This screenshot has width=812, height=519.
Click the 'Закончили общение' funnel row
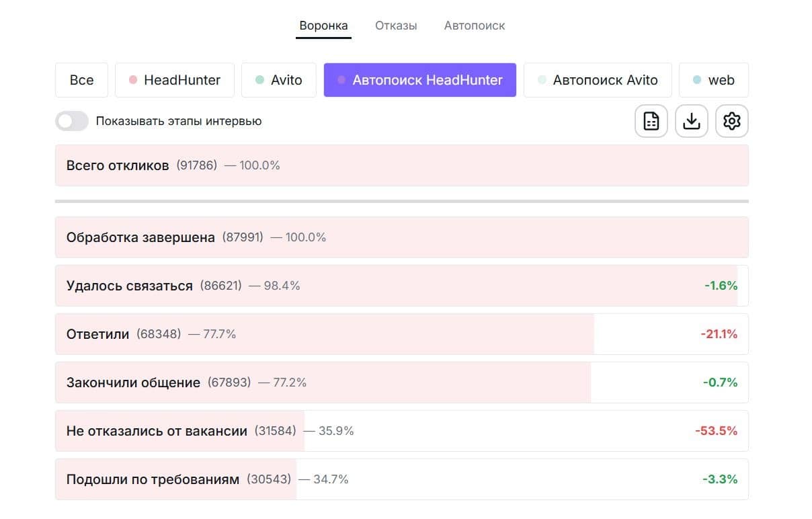click(x=402, y=383)
